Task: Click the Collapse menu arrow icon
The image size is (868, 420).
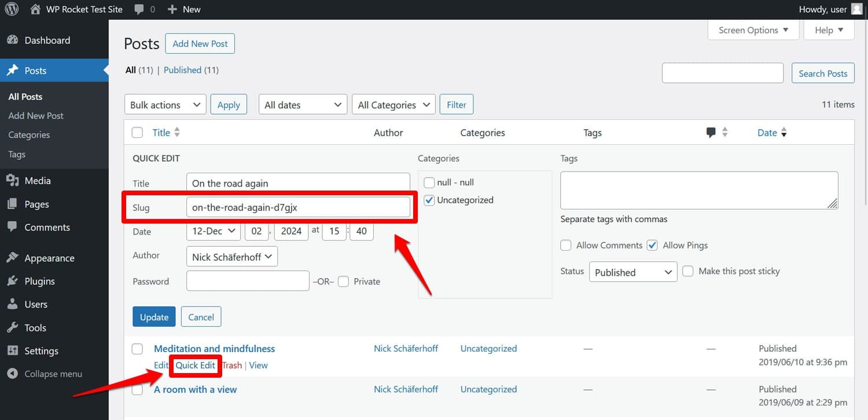Action: [13, 374]
